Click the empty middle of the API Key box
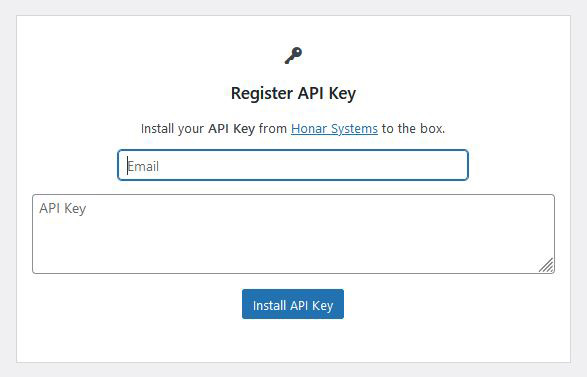The height and width of the screenshot is (377, 587). pos(293,240)
